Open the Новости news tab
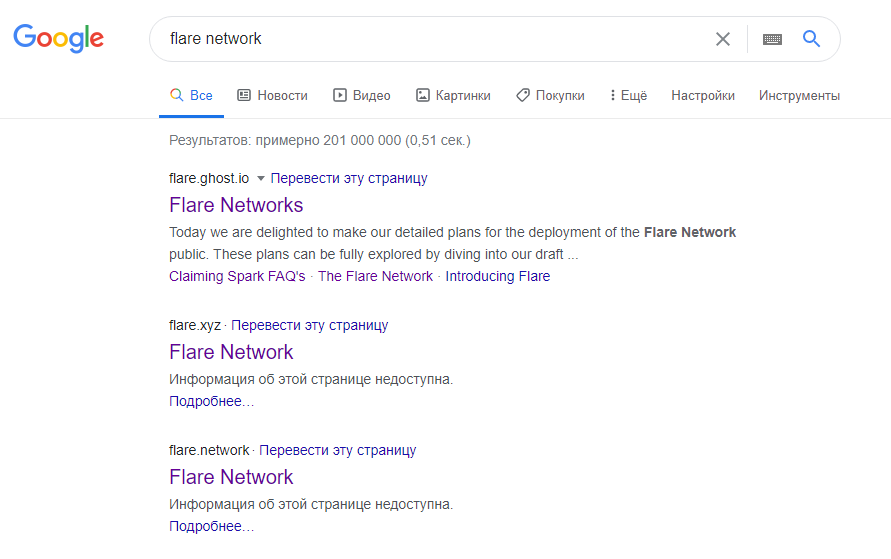891x559 pixels. (272, 96)
